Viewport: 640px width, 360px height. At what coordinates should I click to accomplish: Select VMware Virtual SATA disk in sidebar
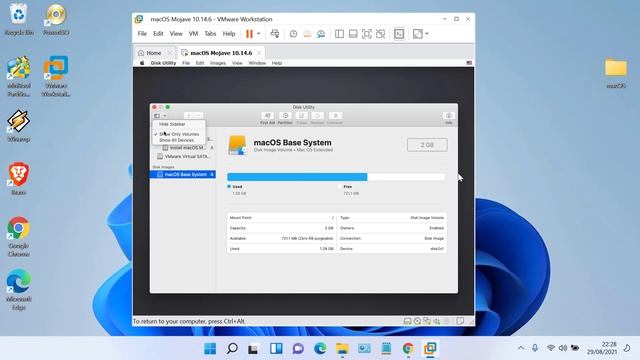tap(183, 156)
